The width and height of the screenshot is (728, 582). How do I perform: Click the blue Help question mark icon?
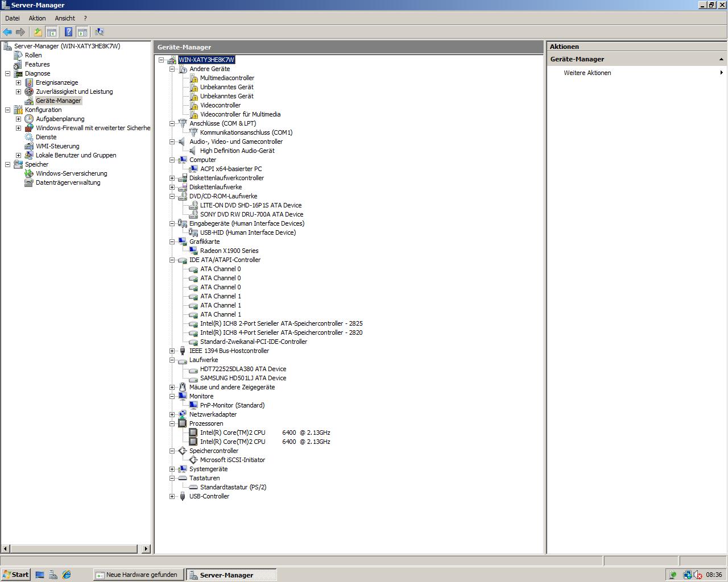(68, 32)
